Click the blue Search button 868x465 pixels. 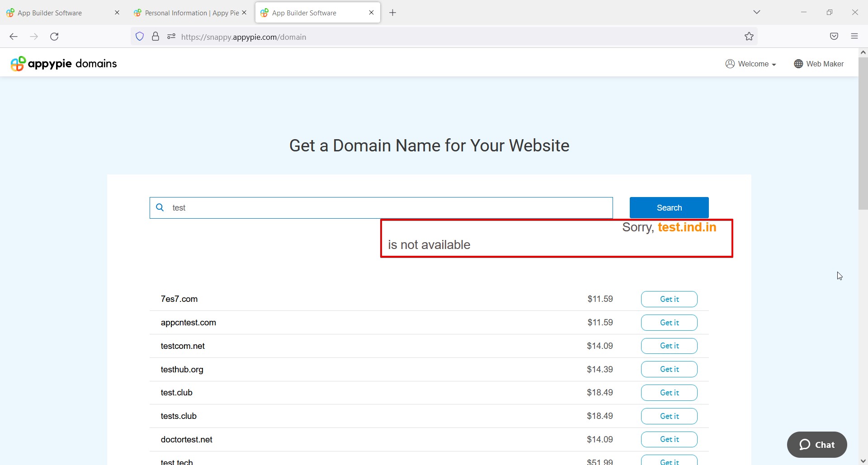669,207
